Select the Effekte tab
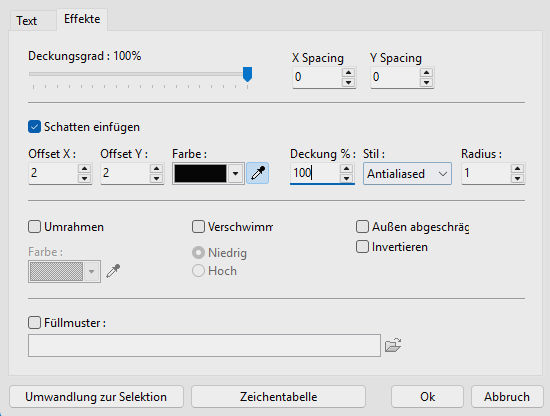The width and height of the screenshot is (550, 416). (x=82, y=19)
